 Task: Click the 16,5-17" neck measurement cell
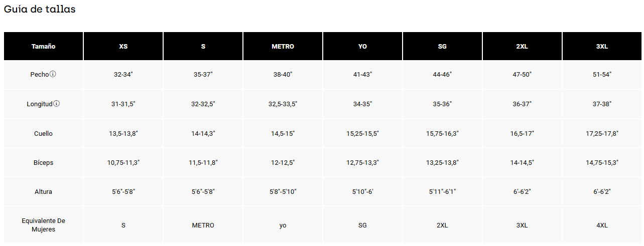522,133
